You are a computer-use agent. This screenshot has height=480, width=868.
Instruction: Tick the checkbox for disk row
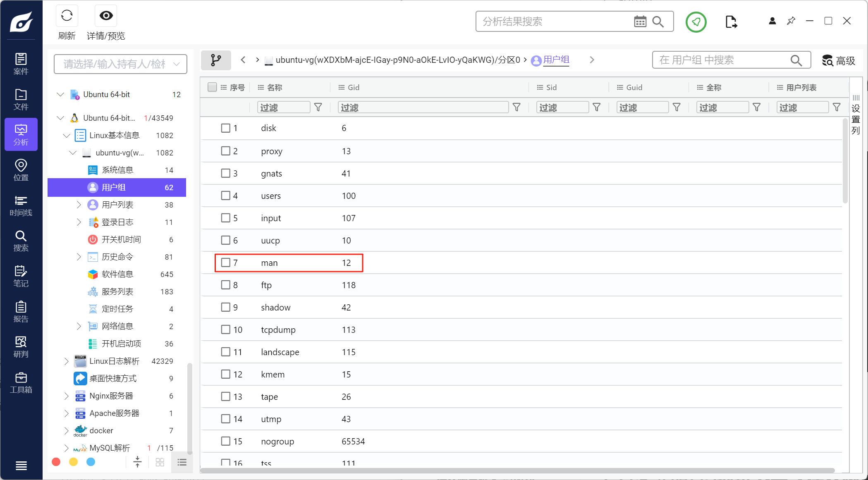pos(225,128)
